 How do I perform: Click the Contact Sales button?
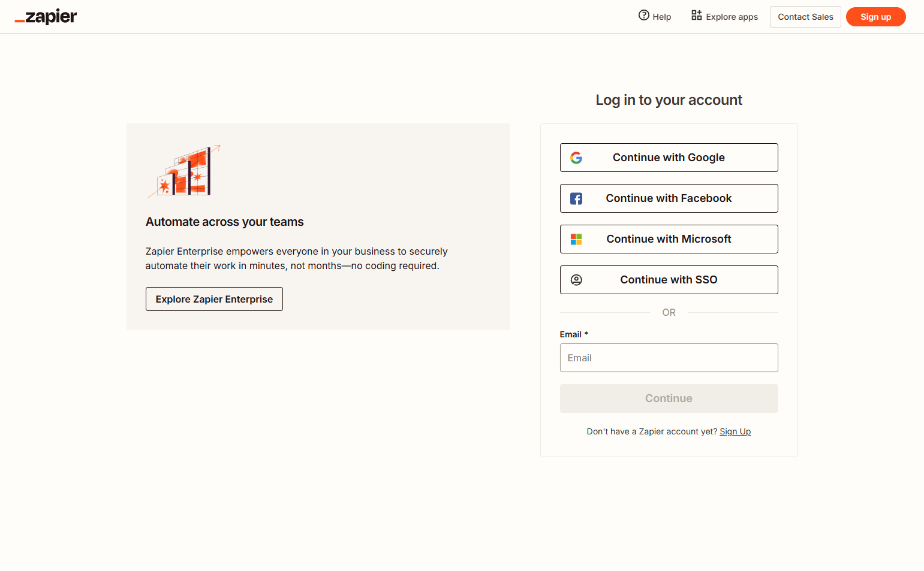[805, 17]
